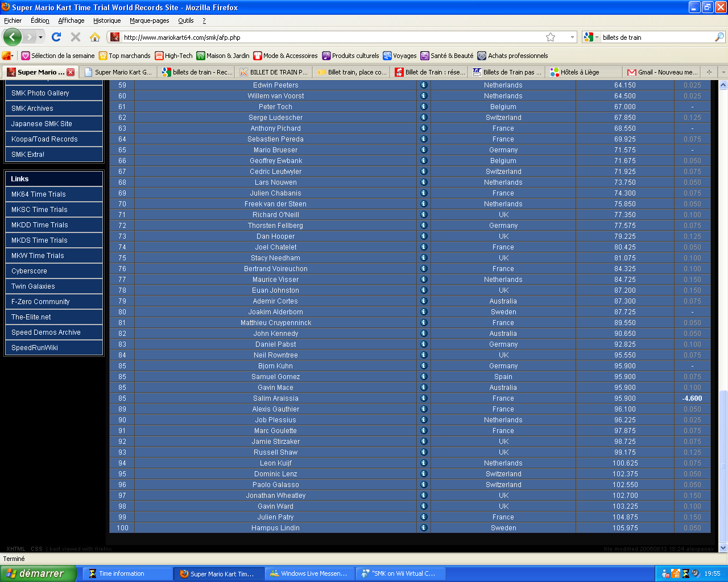Click info icon beside Richard O'Neill
The height and width of the screenshot is (582, 728).
pos(424,215)
